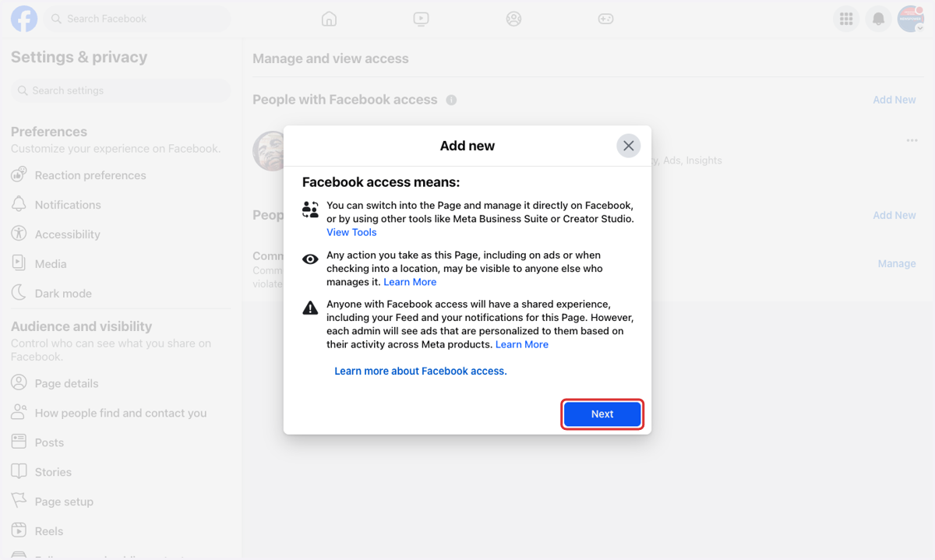Click the profile photo thumbnail behind the dialog
The width and height of the screenshot is (935, 560).
(270, 151)
